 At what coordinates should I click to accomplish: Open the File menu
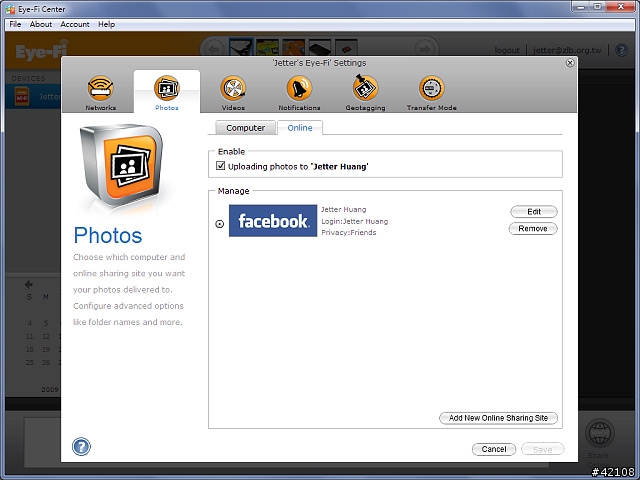tap(15, 24)
